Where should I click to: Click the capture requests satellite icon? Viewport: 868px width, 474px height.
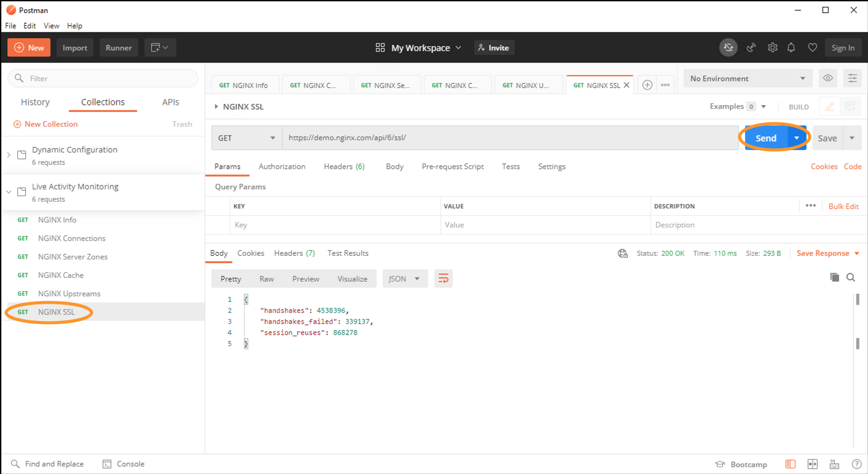pos(751,48)
